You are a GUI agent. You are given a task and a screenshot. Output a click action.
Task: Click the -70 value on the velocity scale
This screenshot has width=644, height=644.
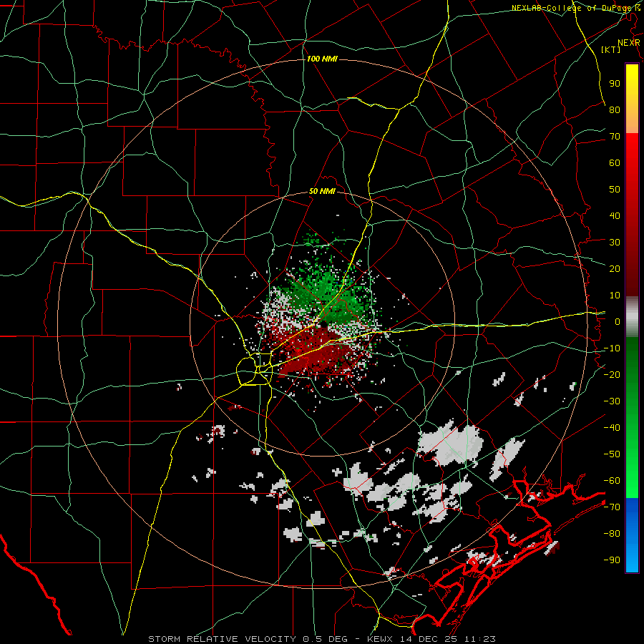click(x=612, y=507)
